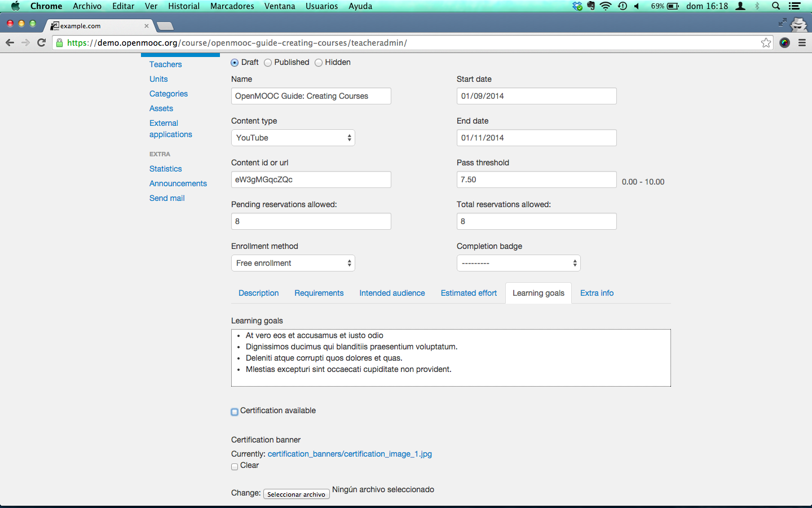Check the Clear certification banner checkbox
The image size is (812, 508).
[235, 467]
